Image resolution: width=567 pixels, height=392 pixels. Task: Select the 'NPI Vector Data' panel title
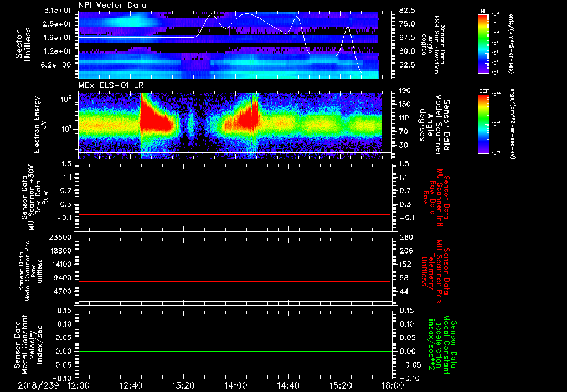pyautogui.click(x=112, y=5)
